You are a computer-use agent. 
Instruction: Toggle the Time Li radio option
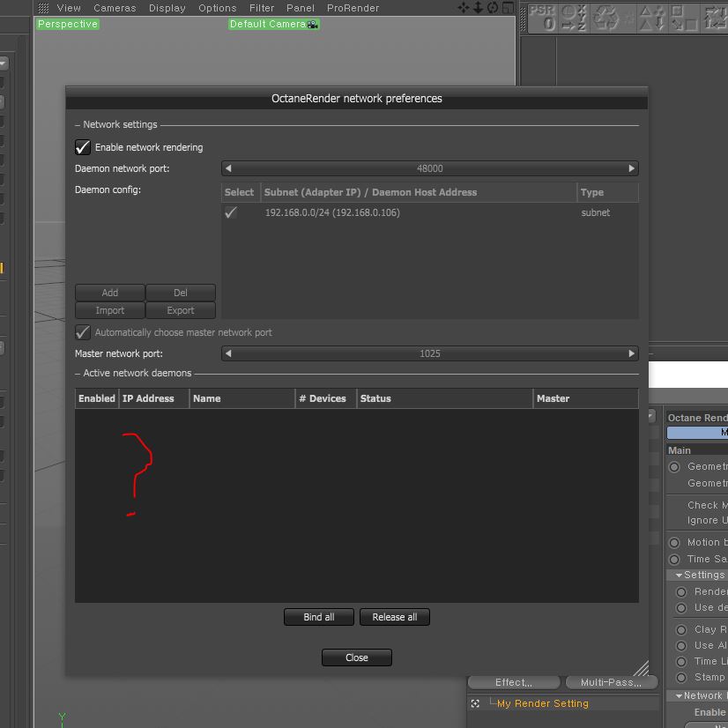tap(681, 662)
